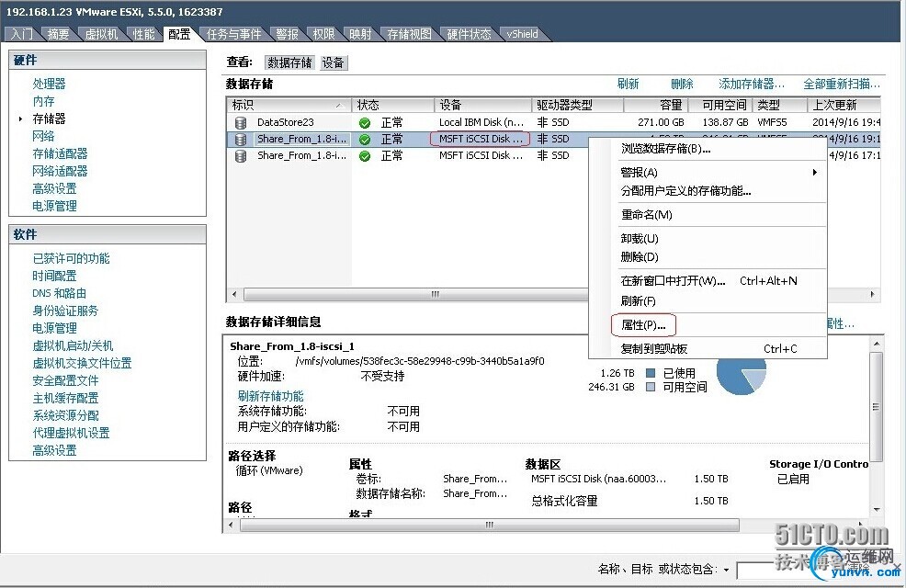The image size is (906, 588).
Task: Open 添加存储器... link
Action: 751,84
